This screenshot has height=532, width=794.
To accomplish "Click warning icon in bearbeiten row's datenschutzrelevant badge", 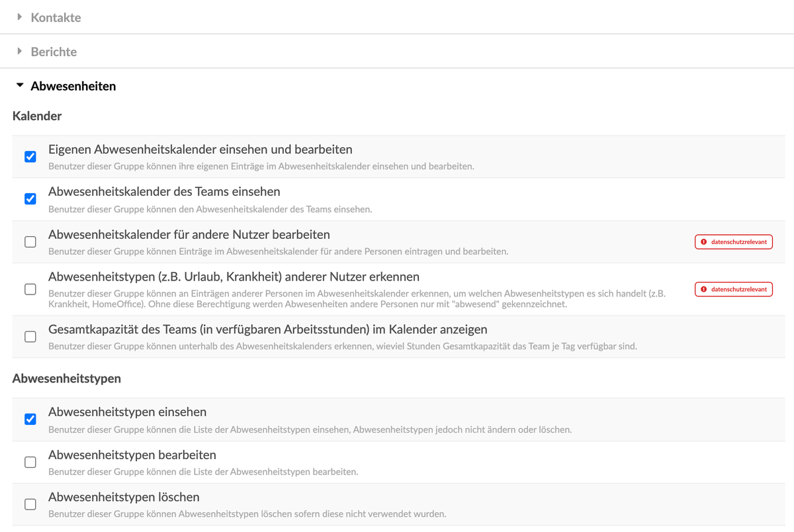I will coord(704,242).
